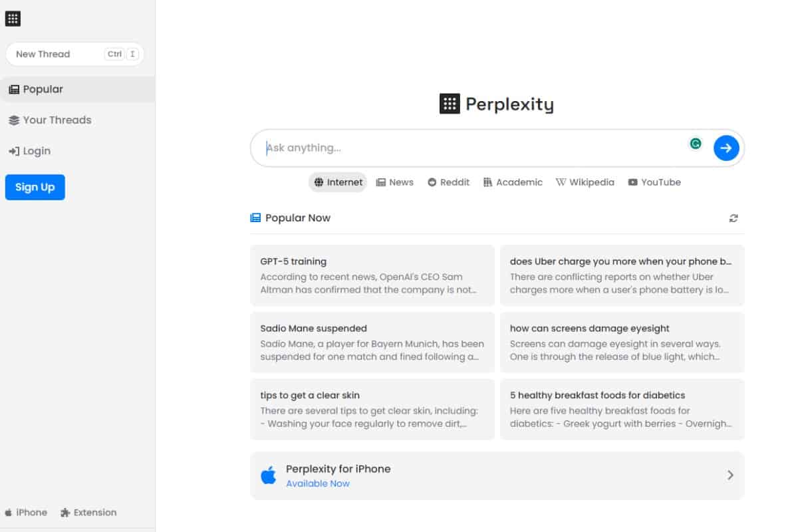Viewport: 798px width, 532px height.
Task: Refresh Popular Now with reload icon
Action: click(733, 218)
